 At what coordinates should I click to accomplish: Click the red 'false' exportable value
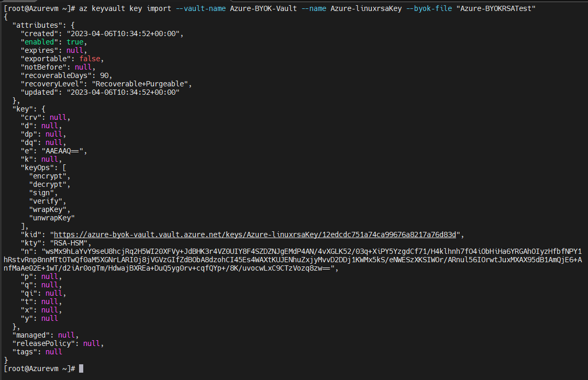tap(90, 59)
